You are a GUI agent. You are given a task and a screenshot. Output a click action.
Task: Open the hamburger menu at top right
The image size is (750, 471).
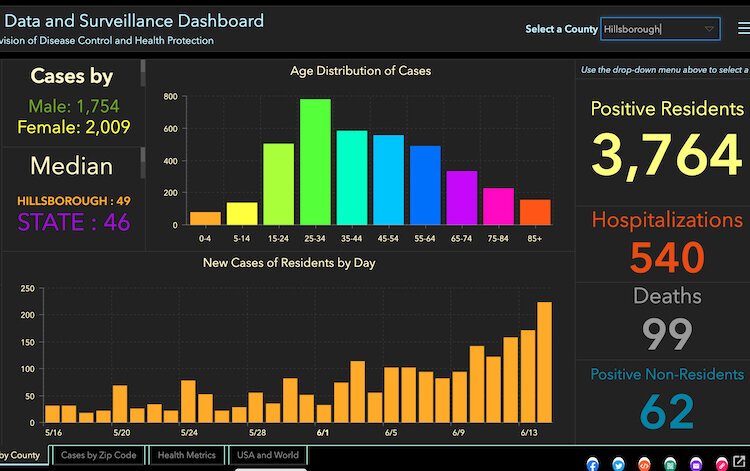(744, 29)
